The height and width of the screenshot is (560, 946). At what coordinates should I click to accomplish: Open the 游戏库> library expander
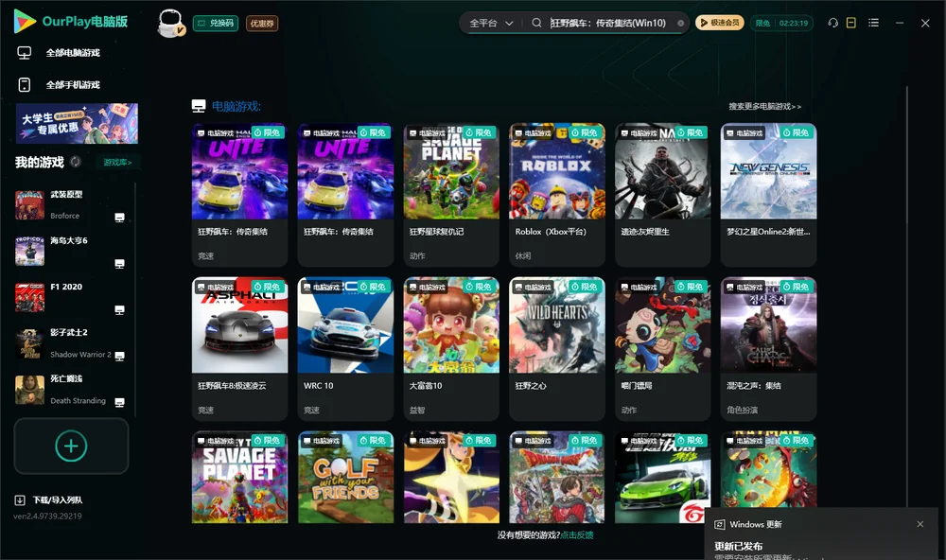[117, 162]
